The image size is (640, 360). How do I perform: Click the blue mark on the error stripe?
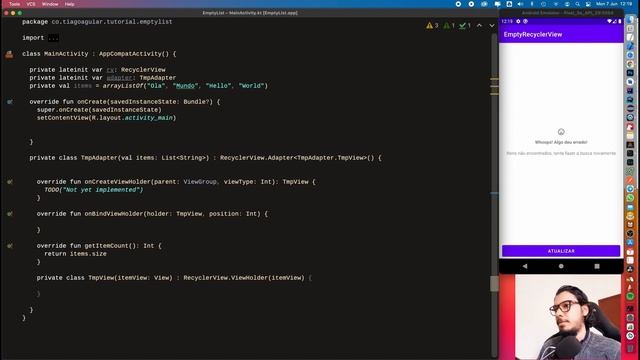[x=494, y=194]
